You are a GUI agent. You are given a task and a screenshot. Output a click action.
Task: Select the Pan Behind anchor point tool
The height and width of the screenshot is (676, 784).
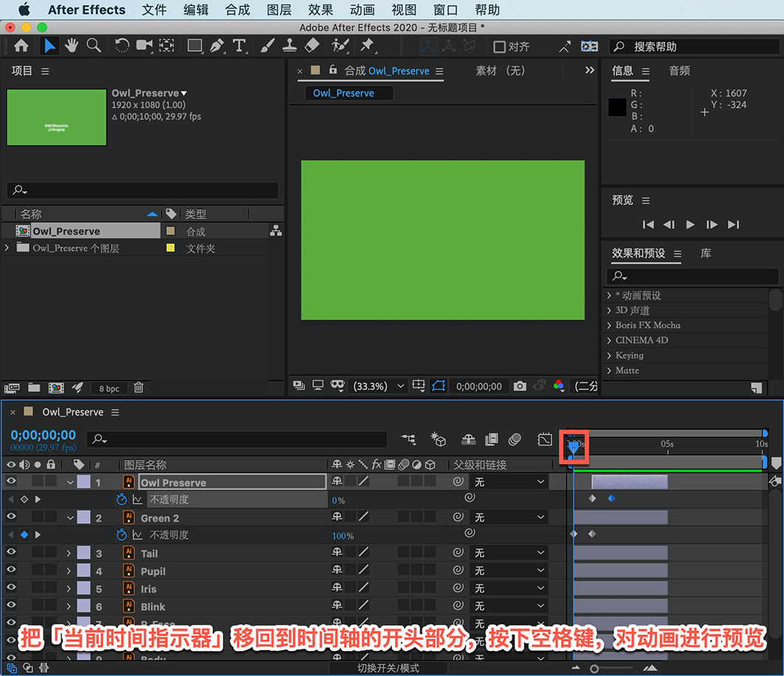click(167, 46)
